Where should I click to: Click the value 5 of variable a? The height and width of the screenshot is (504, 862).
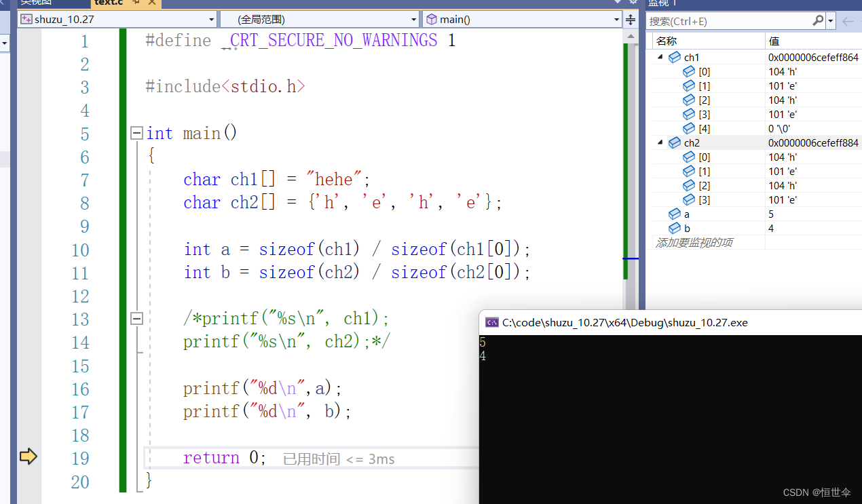771,214
